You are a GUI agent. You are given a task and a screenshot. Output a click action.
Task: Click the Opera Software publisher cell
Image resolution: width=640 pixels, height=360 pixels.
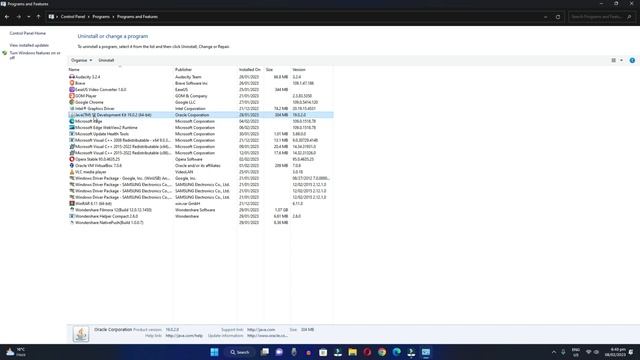(x=189, y=159)
